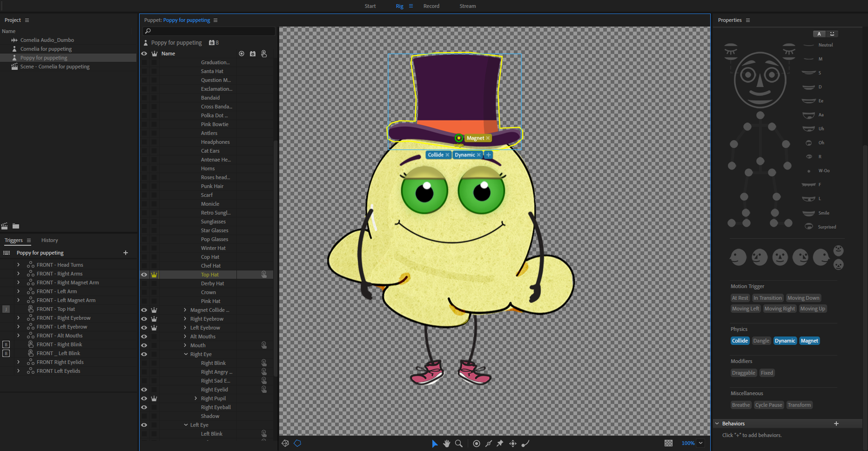Select the Zoom magnifier tool
The height and width of the screenshot is (451, 868).
click(459, 444)
